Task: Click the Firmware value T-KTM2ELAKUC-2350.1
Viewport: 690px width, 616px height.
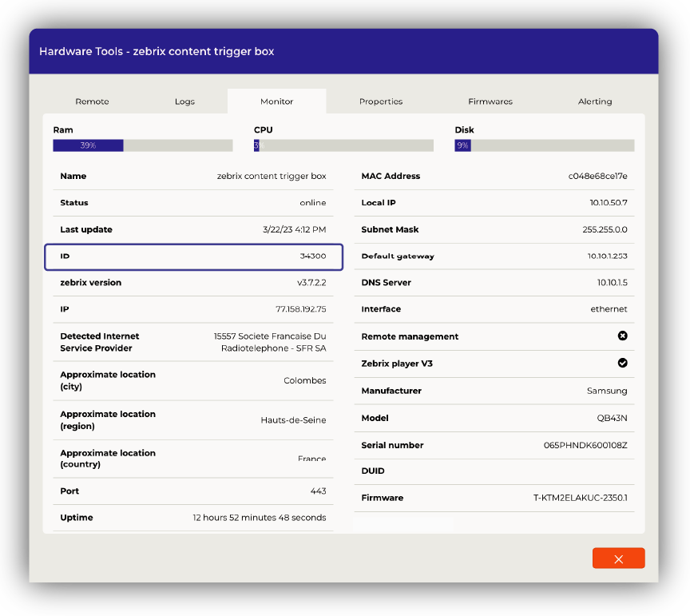Action: [580, 498]
